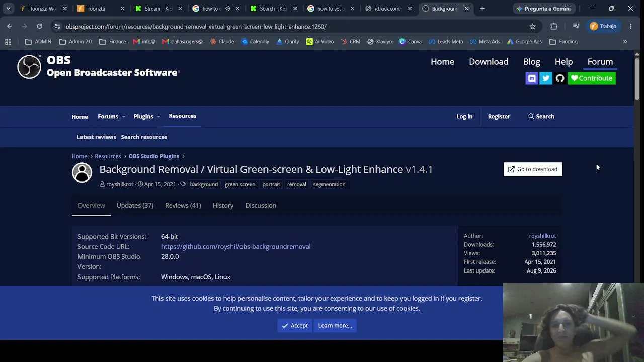Open the Discord icon link
This screenshot has width=644, height=362.
[x=532, y=78]
